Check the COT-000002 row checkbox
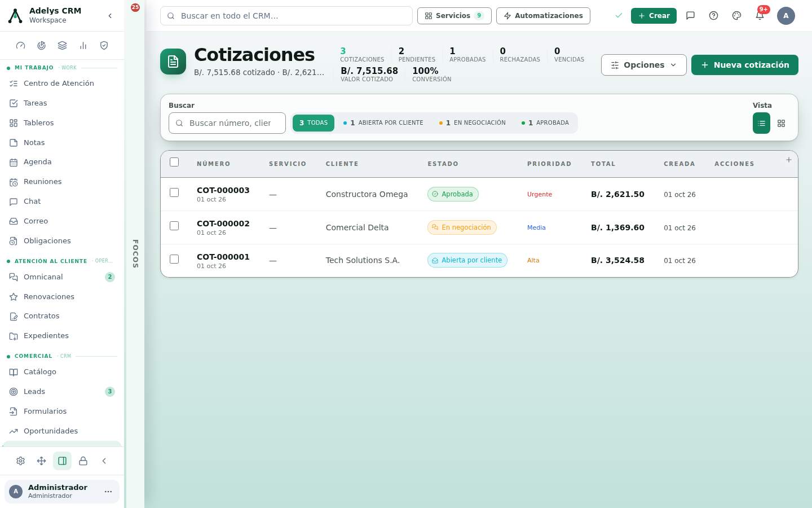The width and height of the screenshot is (812, 508). 174,226
